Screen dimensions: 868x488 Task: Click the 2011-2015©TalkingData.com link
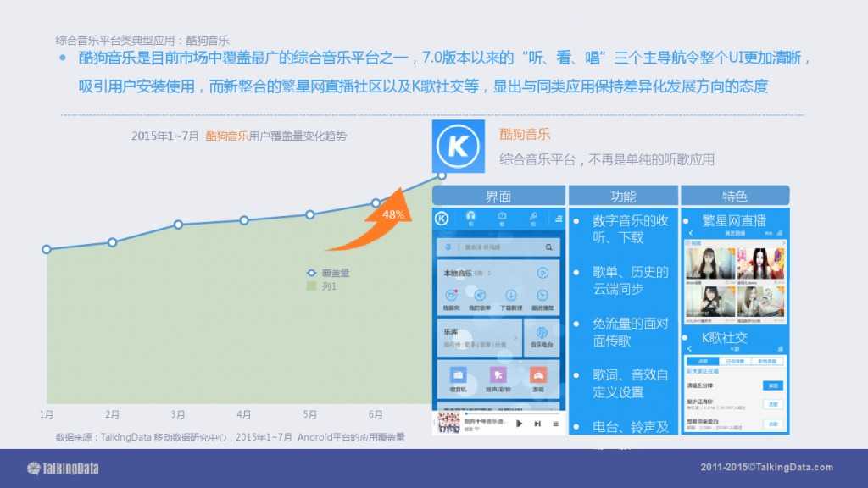[x=767, y=467]
